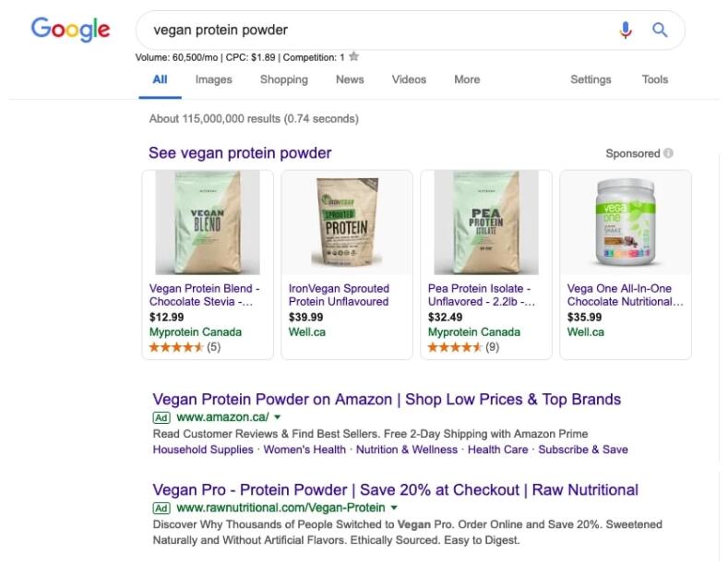Click the star icon beside Competition
This screenshot has width=728, height=566.
[353, 56]
